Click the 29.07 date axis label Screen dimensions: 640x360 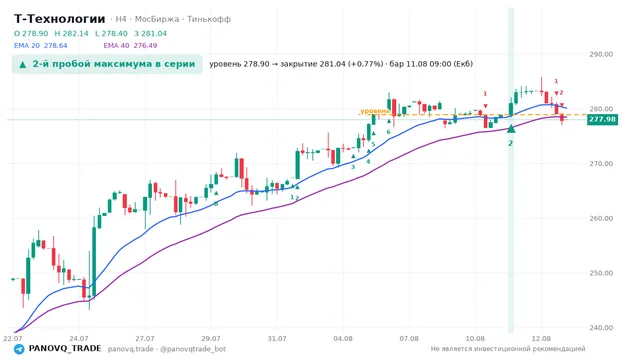[x=211, y=338]
